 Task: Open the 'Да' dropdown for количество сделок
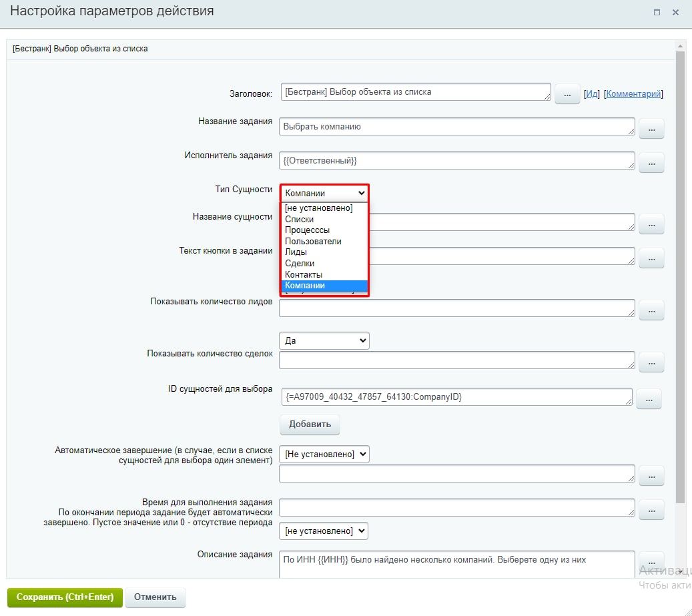(324, 340)
